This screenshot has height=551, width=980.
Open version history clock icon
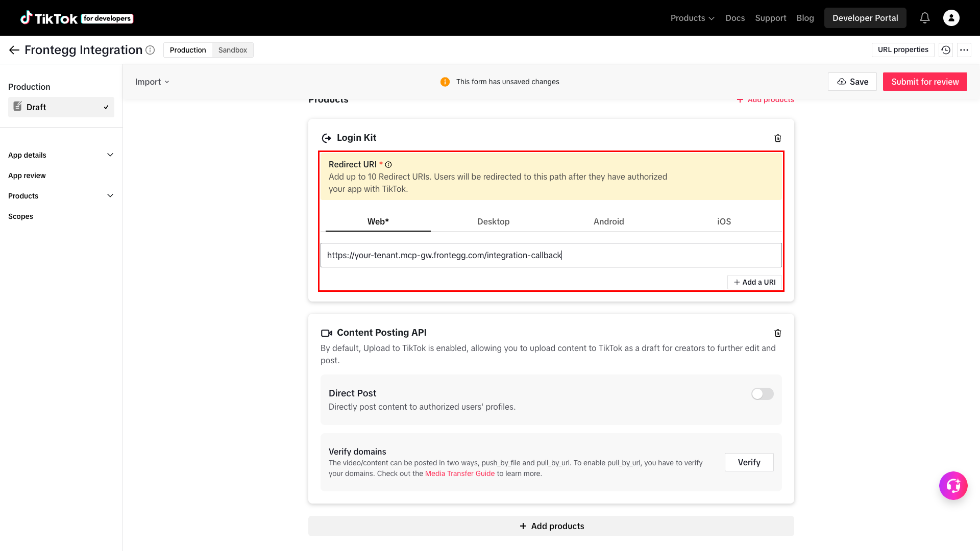click(x=946, y=50)
